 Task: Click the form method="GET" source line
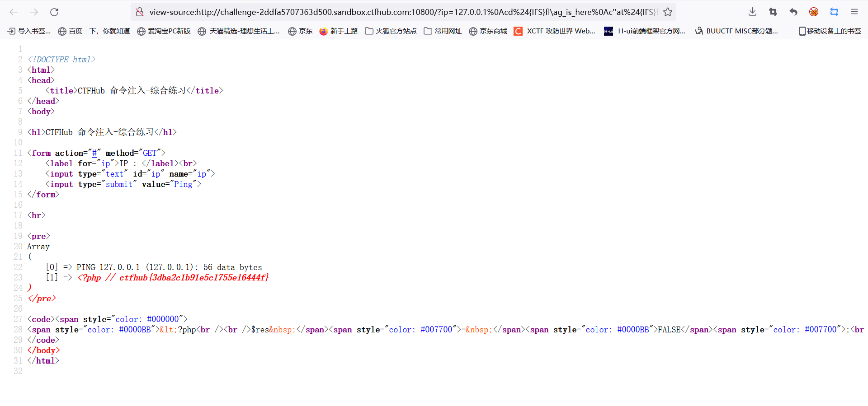click(96, 153)
